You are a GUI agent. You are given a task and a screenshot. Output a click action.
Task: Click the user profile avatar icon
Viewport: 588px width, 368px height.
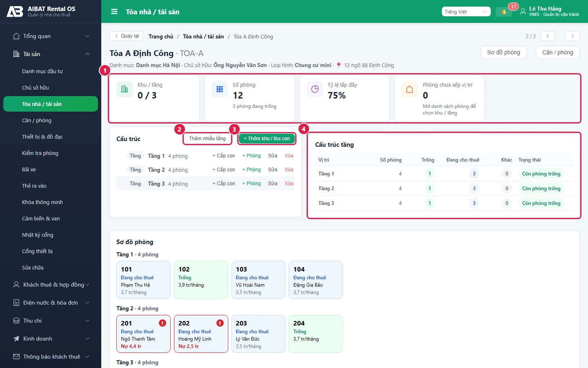click(x=523, y=12)
